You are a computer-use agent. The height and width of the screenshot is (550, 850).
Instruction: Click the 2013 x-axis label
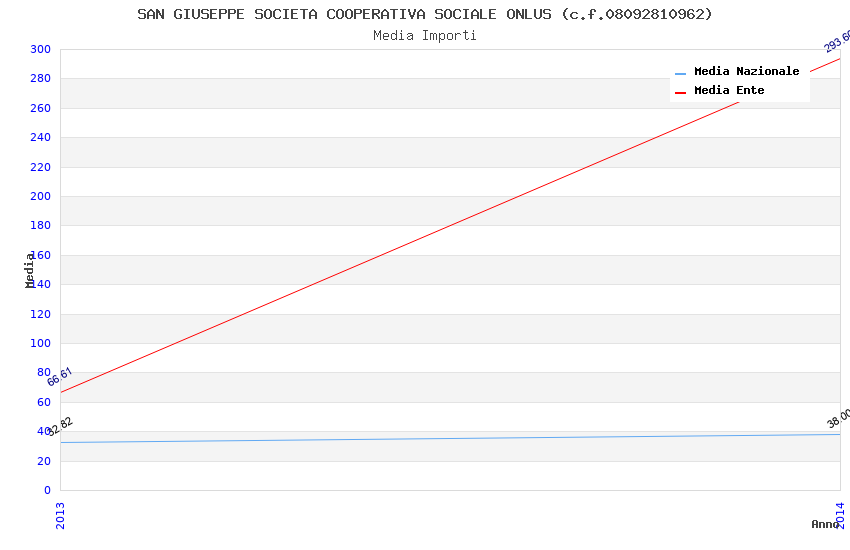pos(60,515)
